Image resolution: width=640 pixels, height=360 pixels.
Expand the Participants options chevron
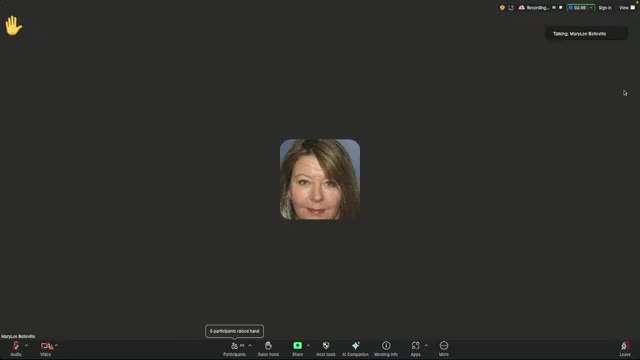pos(250,346)
